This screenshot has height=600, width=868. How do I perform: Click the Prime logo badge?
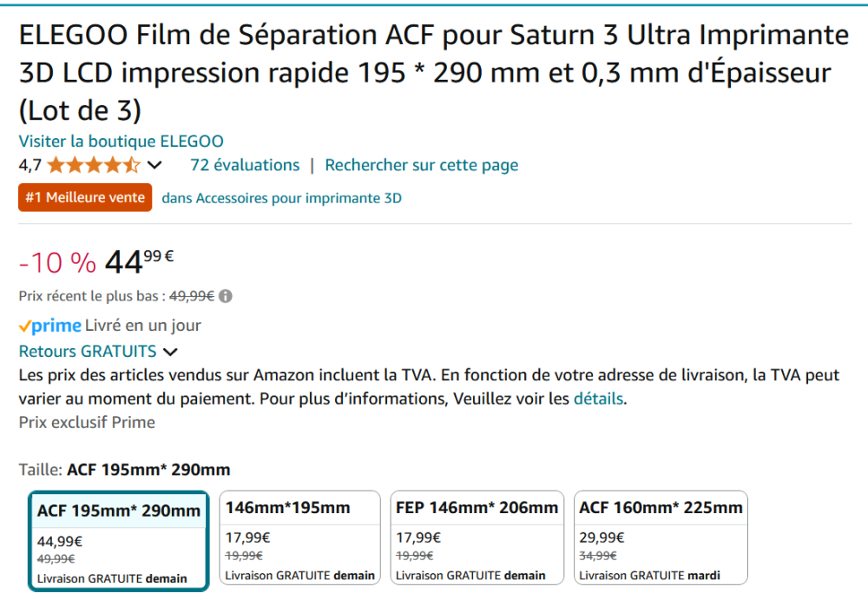49,326
